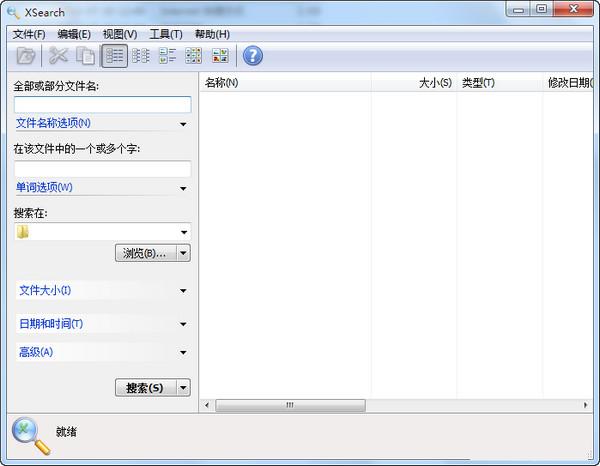Open the 浏览(B) button dropdown arrow

[x=184, y=253]
